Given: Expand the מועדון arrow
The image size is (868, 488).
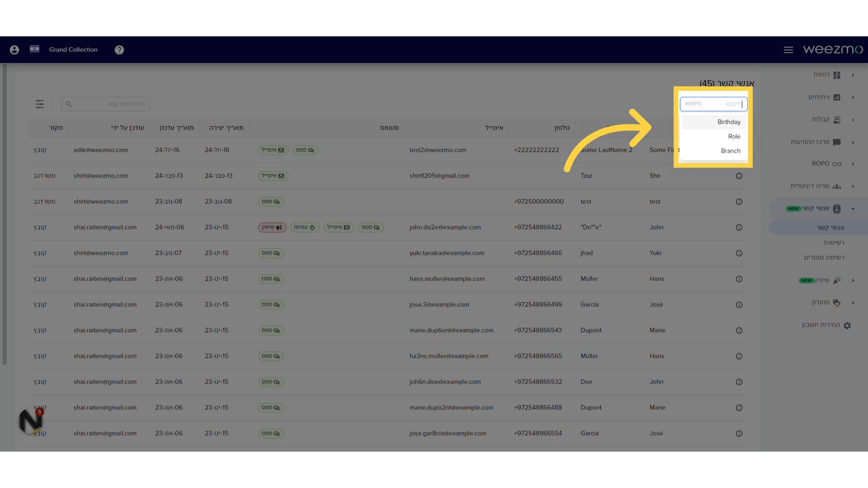Looking at the screenshot, I should [853, 303].
